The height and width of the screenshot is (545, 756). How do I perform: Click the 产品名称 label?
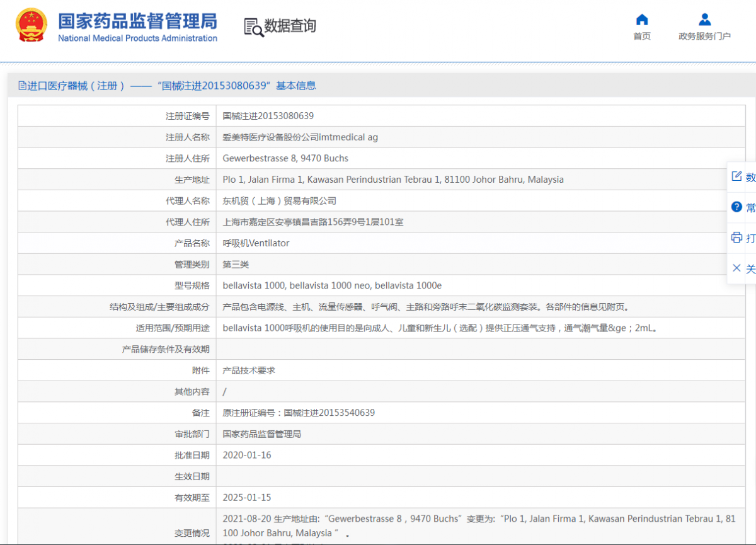192,243
